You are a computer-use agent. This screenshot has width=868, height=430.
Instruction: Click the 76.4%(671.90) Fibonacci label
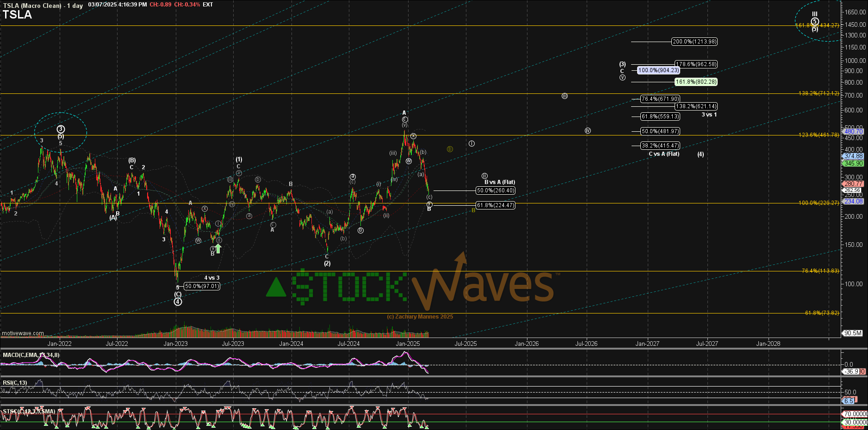click(660, 99)
